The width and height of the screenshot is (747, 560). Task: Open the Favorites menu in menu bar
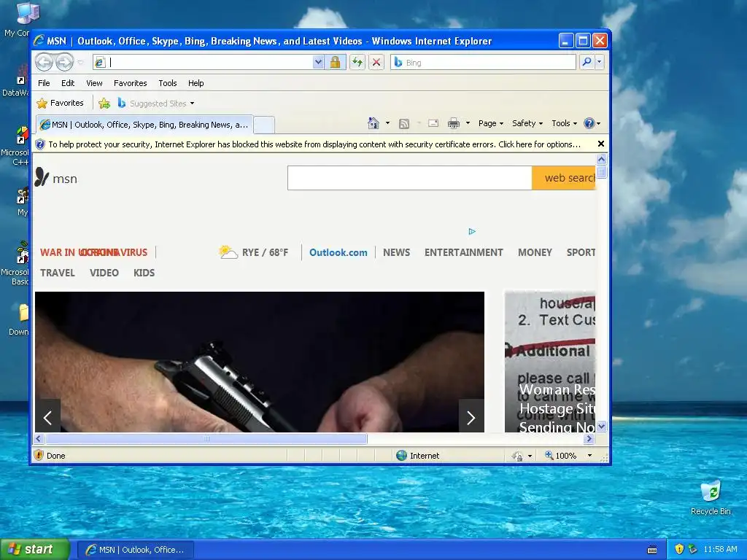(130, 83)
